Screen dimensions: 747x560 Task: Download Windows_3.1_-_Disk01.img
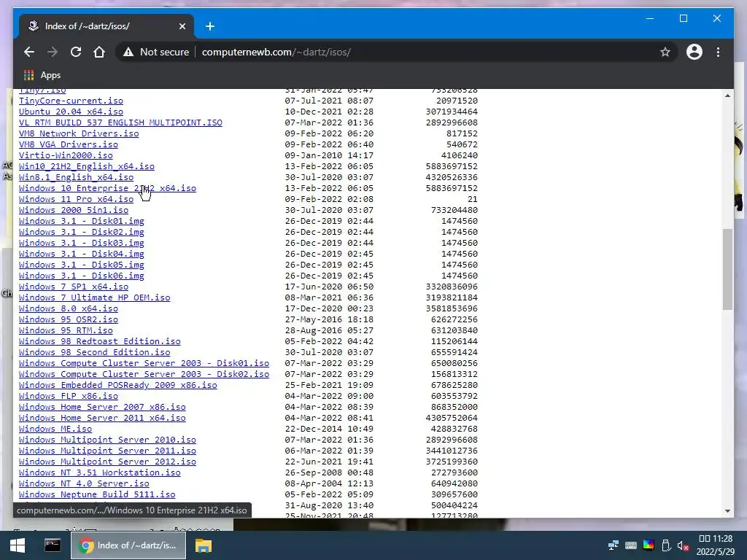point(82,222)
